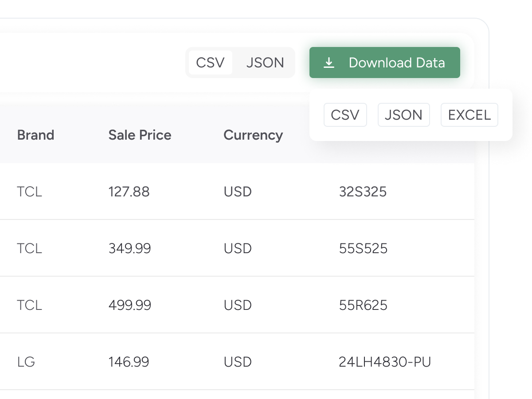Click model number 55S525
This screenshot has width=532, height=399.
[x=363, y=248]
